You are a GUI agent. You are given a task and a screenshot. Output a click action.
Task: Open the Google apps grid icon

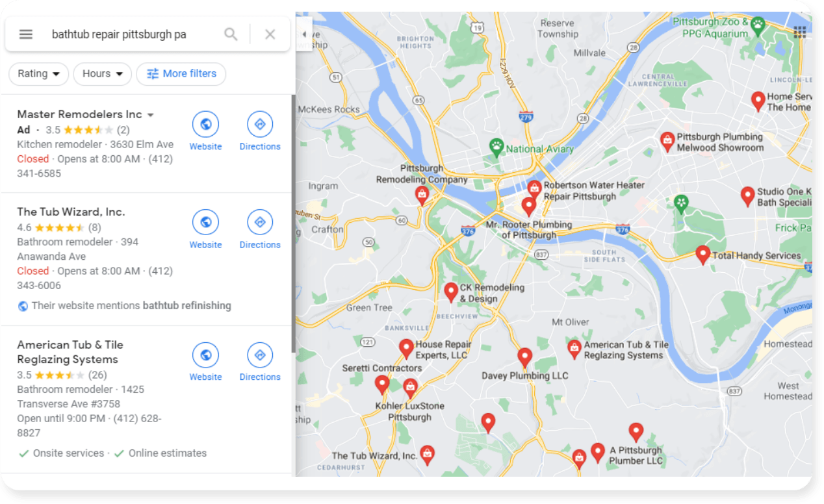pyautogui.click(x=800, y=32)
